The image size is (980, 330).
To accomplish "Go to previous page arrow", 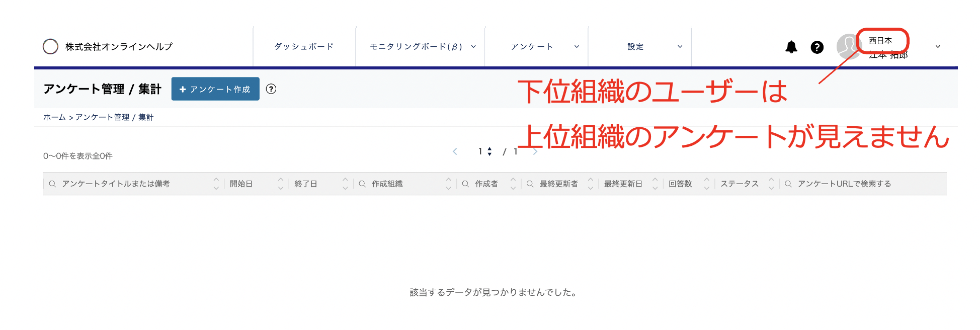I will 455,151.
